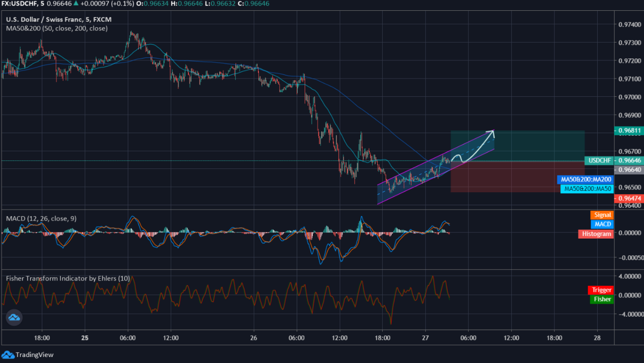Select the orange Signal legend label
Image resolution: width=644 pixels, height=363 pixels.
602,215
